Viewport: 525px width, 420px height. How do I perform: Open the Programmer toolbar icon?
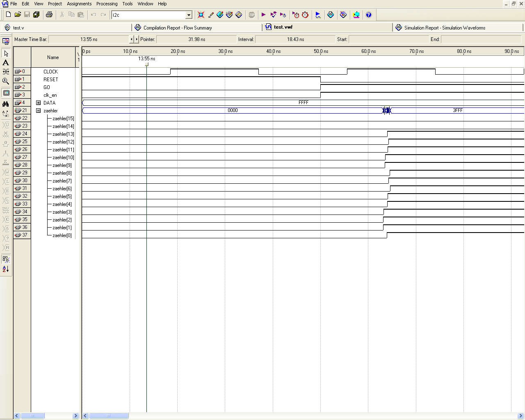[x=343, y=15]
